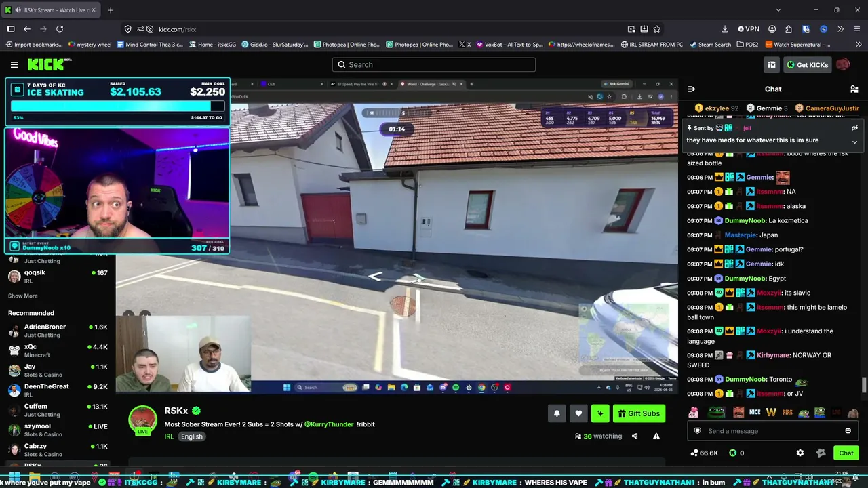
Task: Click the Gift Subs button
Action: (x=639, y=413)
